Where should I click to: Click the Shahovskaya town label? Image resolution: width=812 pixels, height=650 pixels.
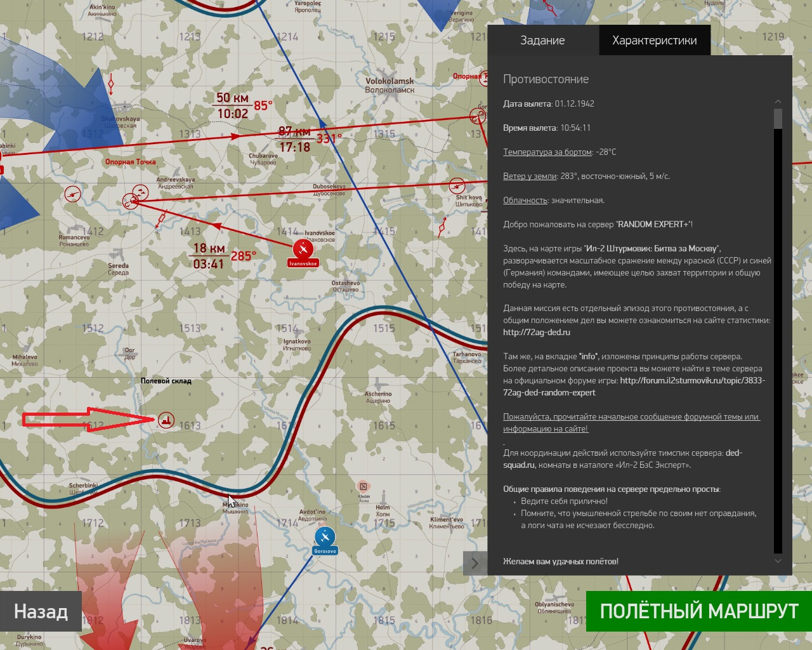[x=121, y=122]
